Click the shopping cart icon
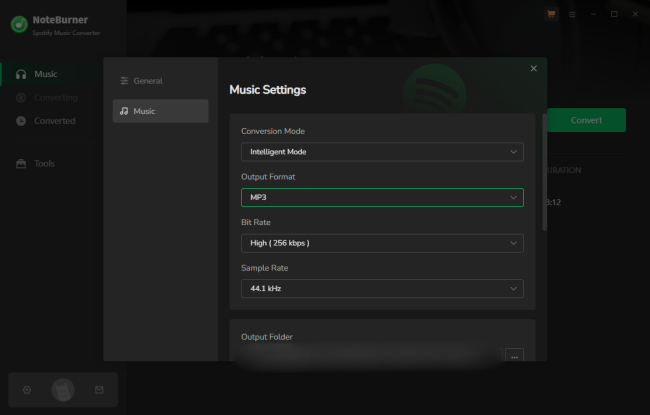Image resolution: width=650 pixels, height=415 pixels. (551, 14)
